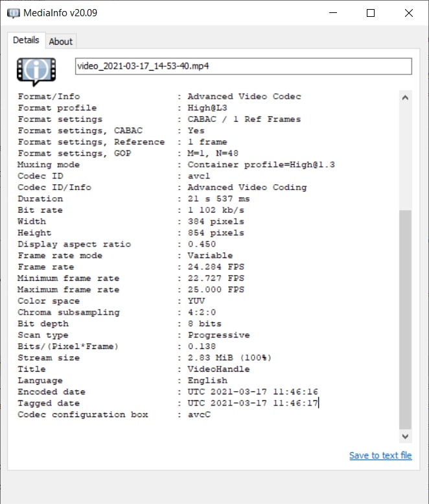
Task: Click the '25.000 FPS' maximum frame rate
Action: [216, 289]
